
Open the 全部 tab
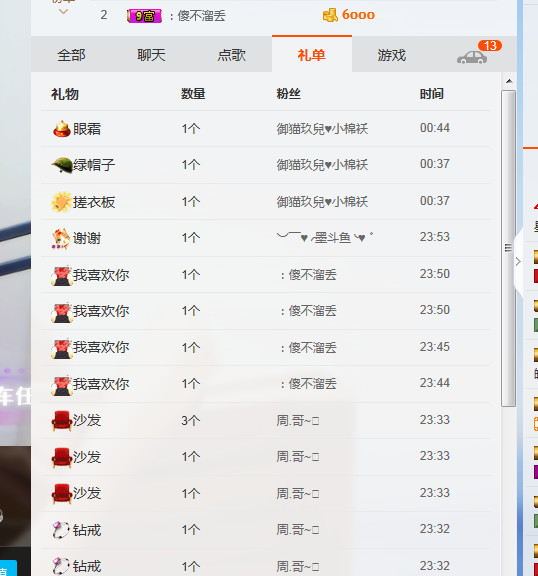(71, 55)
